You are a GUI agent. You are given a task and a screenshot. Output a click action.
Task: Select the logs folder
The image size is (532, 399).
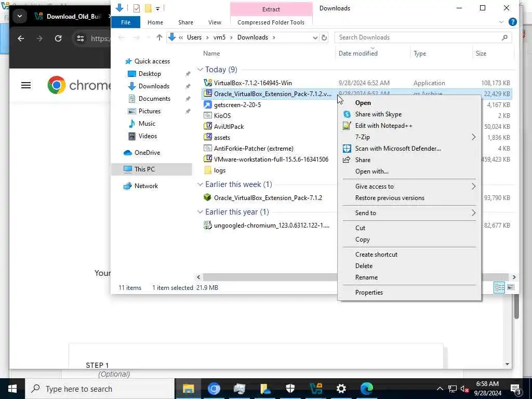pos(220,170)
